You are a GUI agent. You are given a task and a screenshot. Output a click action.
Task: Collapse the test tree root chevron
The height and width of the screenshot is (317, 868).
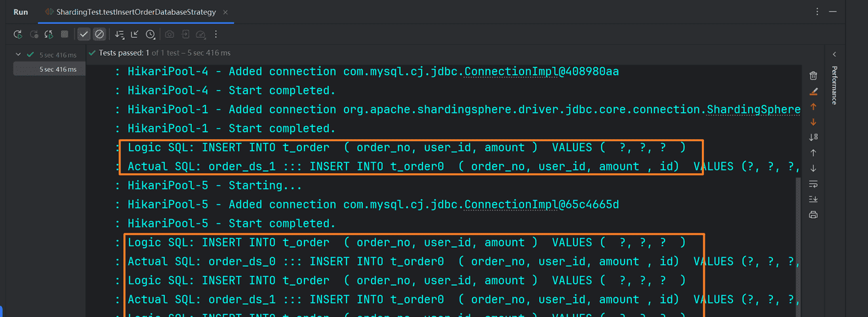tap(18, 54)
